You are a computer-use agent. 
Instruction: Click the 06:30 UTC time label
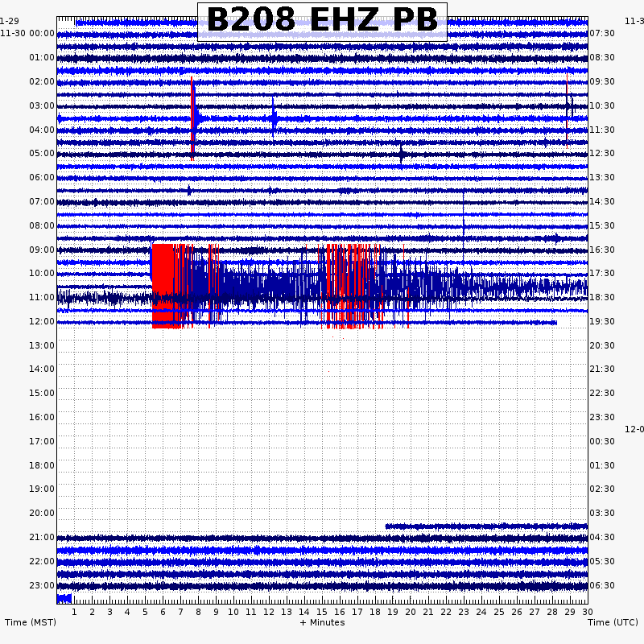coord(602,585)
